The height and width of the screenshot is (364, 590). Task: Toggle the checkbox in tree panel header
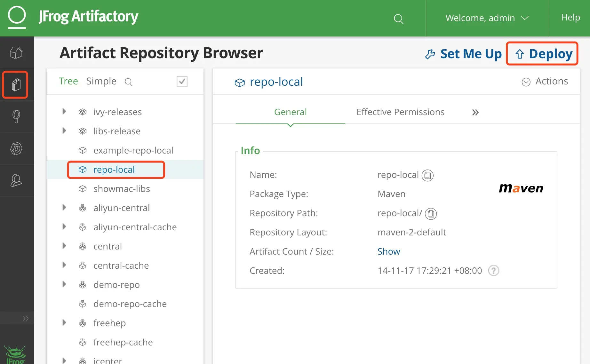[182, 82]
